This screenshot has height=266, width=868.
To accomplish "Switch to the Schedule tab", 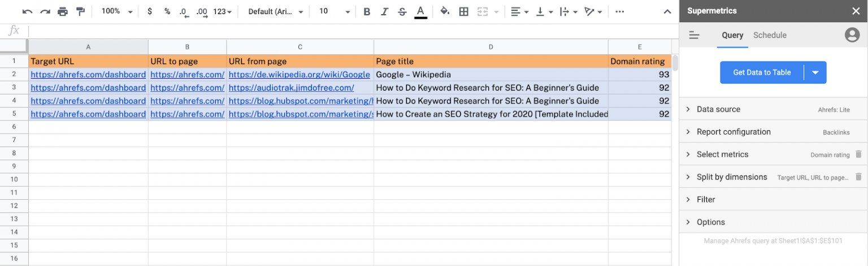I will click(x=770, y=35).
